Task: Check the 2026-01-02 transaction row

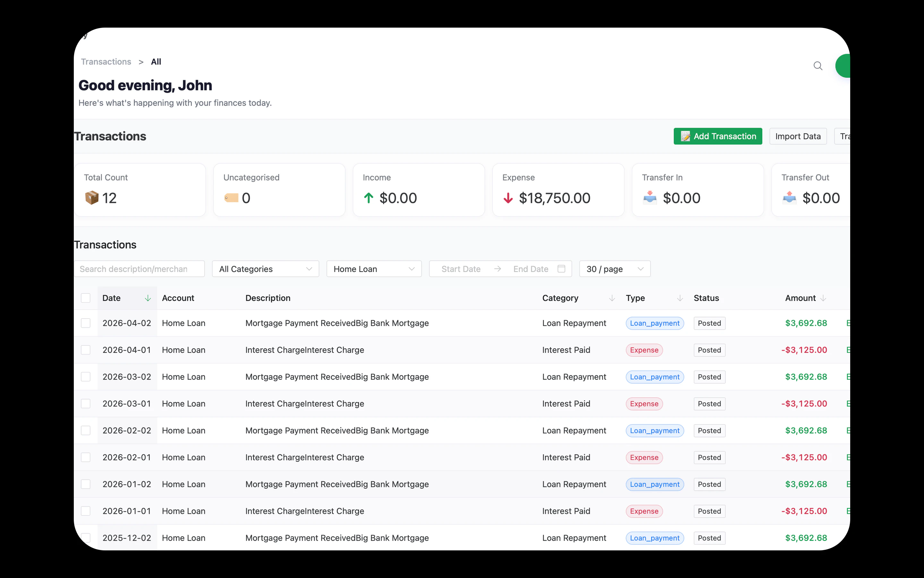Action: 86,484
